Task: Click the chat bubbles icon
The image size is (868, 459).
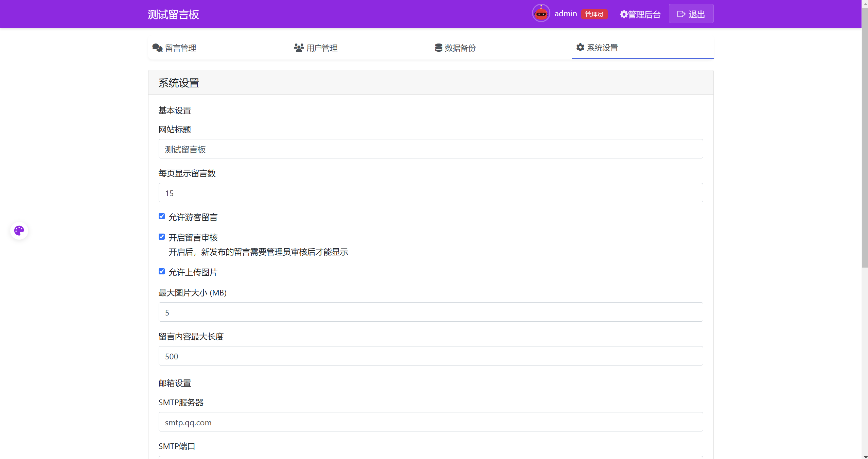Action: pos(157,48)
